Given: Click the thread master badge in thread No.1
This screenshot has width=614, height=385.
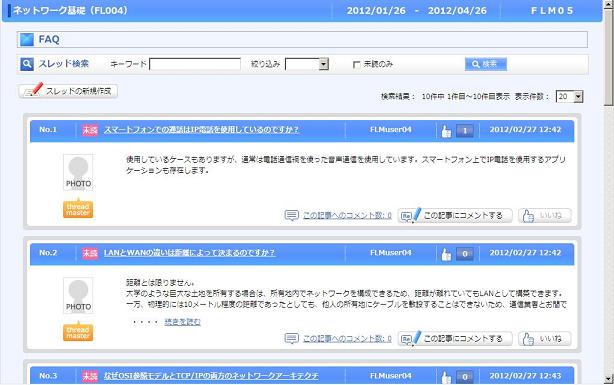Looking at the screenshot, I should [78, 209].
